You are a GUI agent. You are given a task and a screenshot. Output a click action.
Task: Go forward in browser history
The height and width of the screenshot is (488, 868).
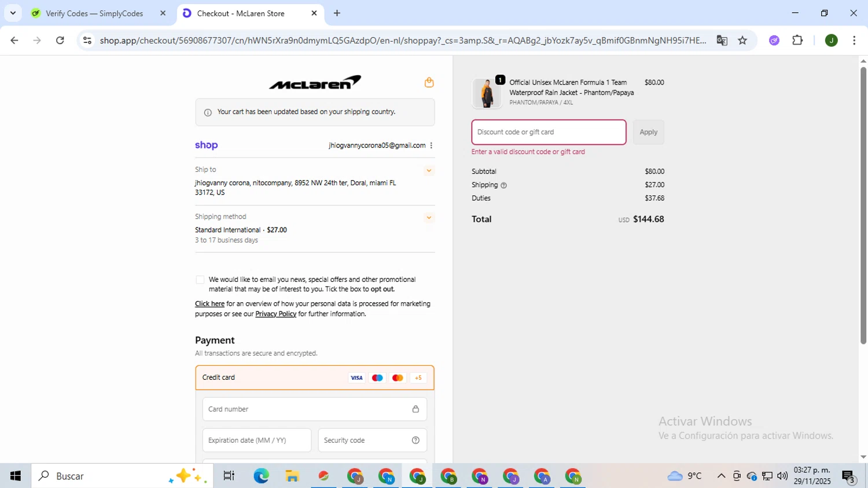(x=37, y=40)
